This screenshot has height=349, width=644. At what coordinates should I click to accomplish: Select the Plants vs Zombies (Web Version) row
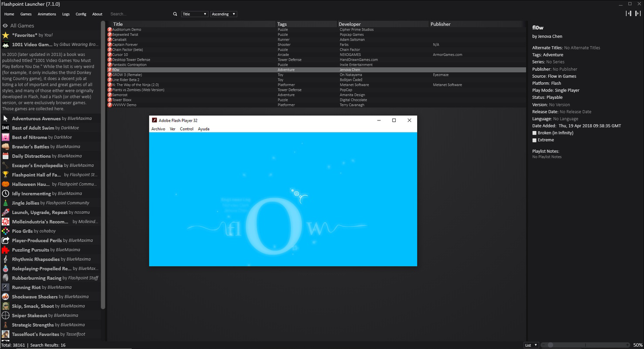click(316, 90)
